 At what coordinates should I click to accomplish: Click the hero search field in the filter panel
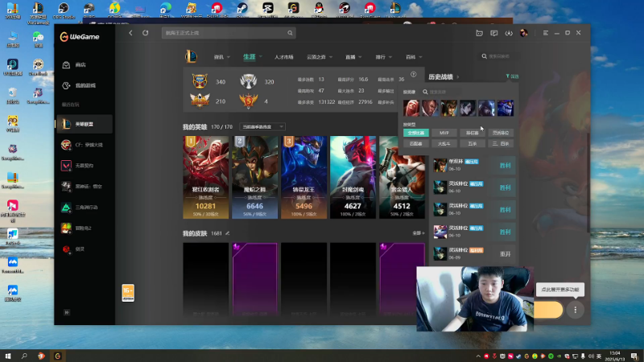pos(441,92)
